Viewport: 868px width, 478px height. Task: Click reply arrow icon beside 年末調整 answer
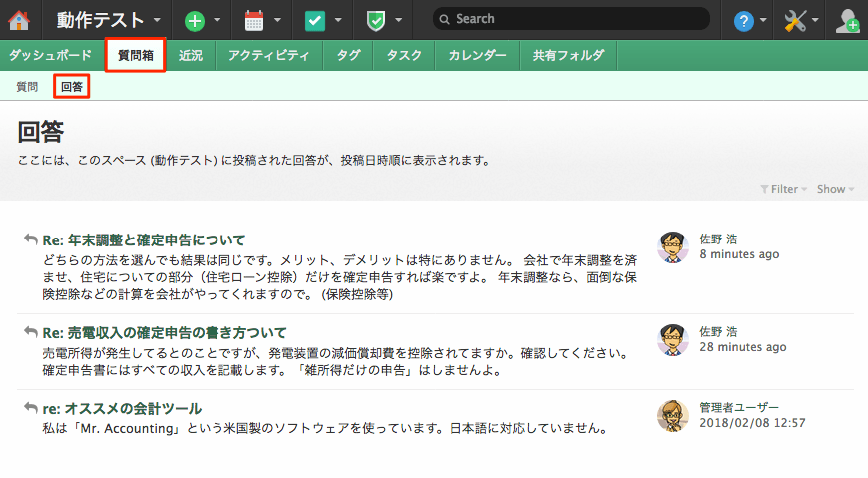coord(30,239)
